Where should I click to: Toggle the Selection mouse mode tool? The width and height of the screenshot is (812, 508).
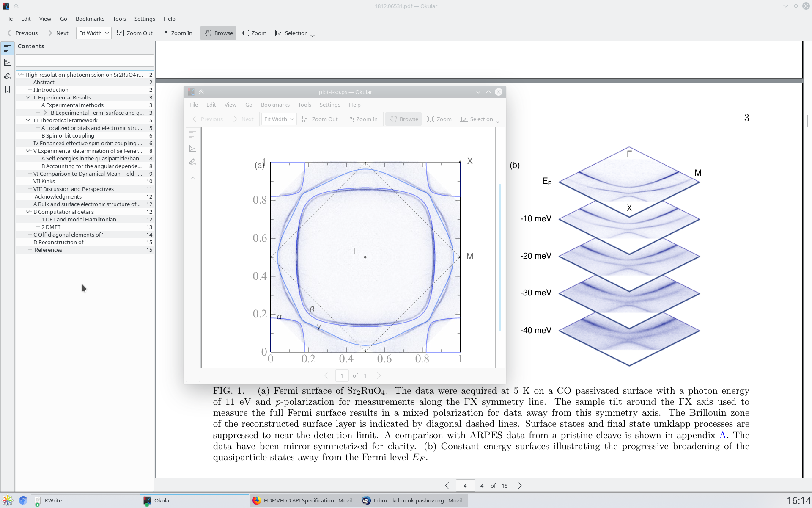[291, 33]
